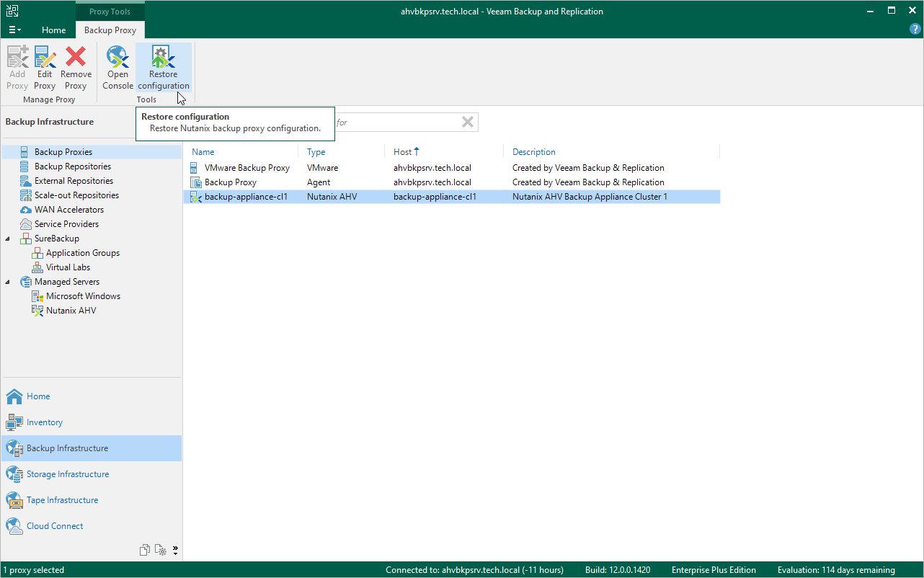
Task: Switch to the Home ribbon tab
Action: (54, 30)
